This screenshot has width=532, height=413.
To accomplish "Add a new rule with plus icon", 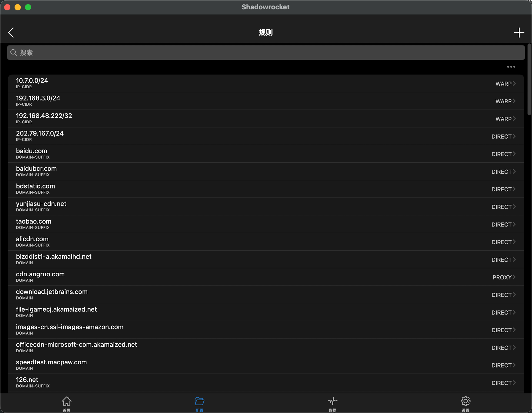I will [519, 33].
